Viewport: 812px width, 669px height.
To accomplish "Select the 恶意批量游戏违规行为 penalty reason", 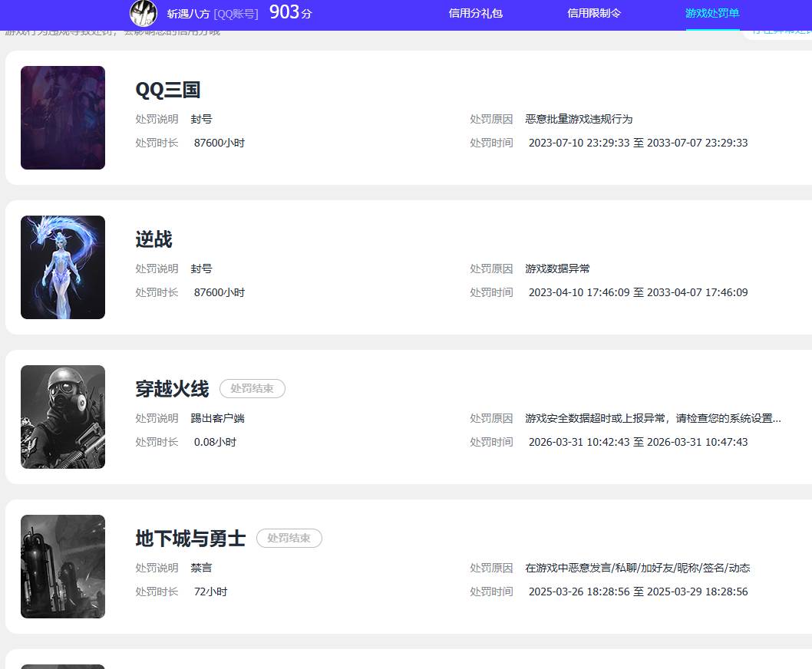I will 579,119.
